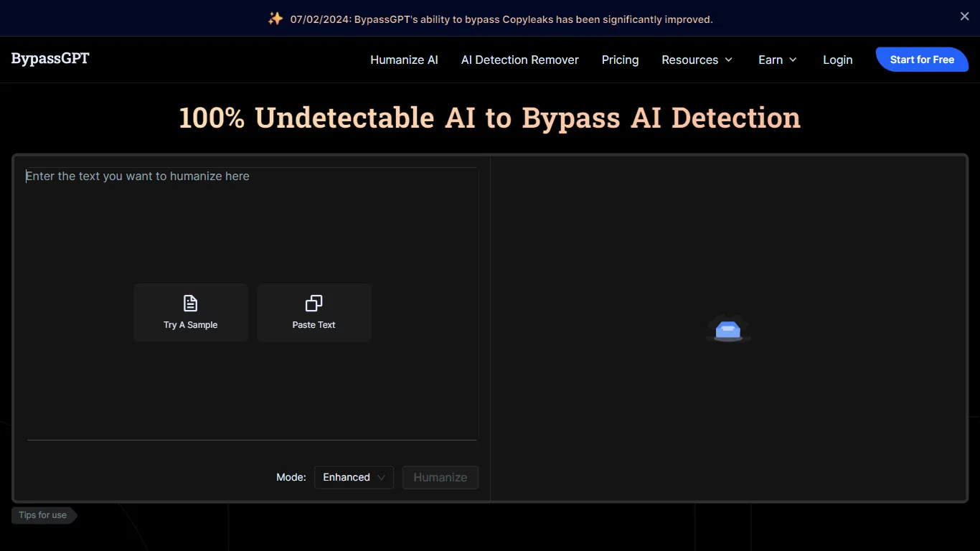Click the Paste Text clipboard icon

314,303
